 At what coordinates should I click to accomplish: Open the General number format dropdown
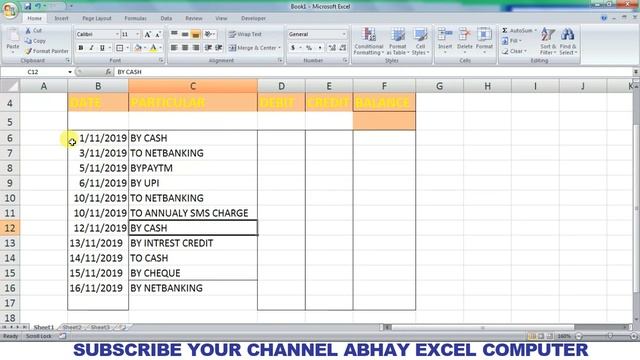point(344,34)
